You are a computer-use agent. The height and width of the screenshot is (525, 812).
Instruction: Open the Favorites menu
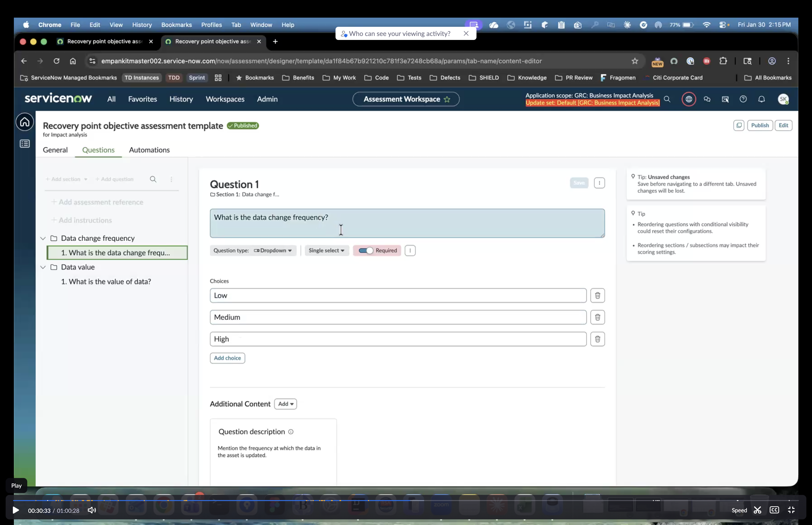(142, 99)
